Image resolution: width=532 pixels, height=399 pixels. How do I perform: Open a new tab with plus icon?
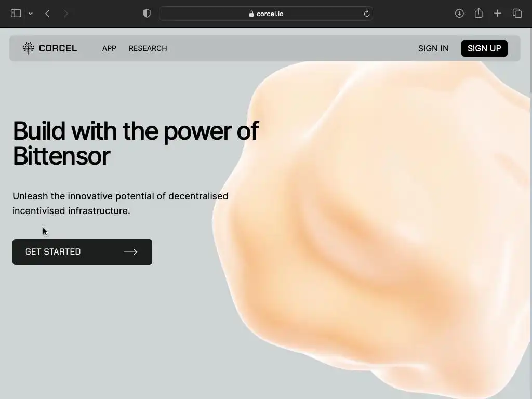point(497,14)
